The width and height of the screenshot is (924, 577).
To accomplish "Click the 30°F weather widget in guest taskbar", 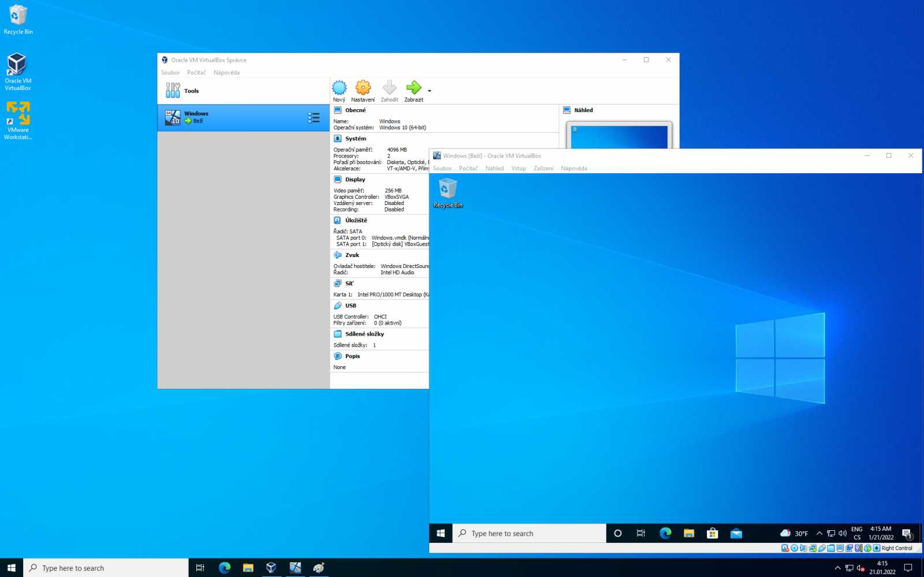I will click(794, 533).
